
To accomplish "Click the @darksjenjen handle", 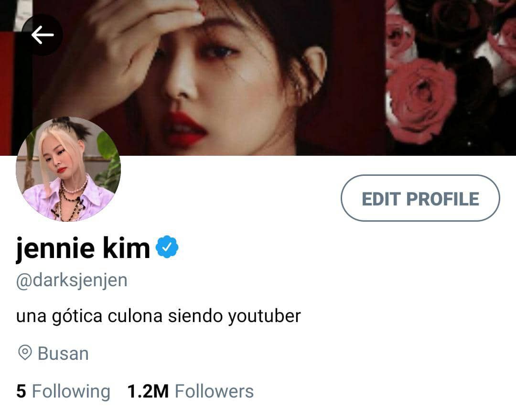I will [x=72, y=281].
